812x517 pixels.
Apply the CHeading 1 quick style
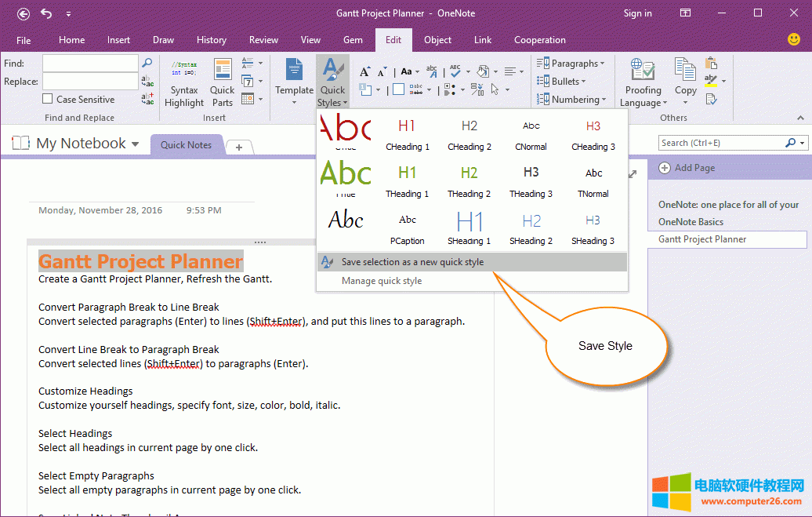point(407,133)
